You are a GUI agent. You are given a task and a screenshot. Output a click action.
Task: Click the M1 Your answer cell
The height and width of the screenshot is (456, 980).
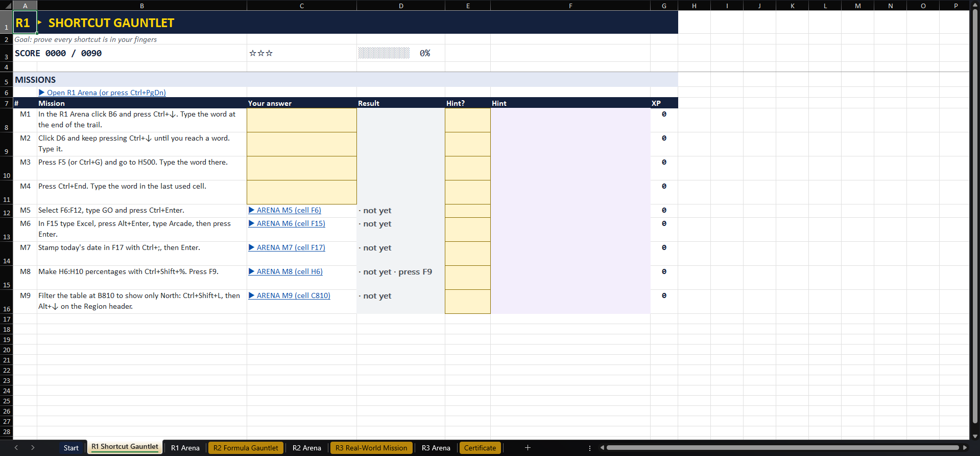tap(302, 120)
